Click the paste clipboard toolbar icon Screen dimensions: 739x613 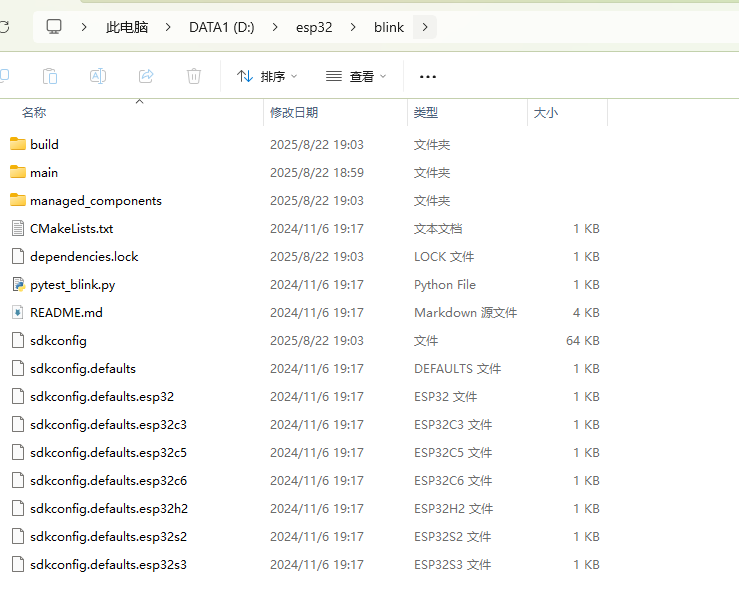coord(50,76)
